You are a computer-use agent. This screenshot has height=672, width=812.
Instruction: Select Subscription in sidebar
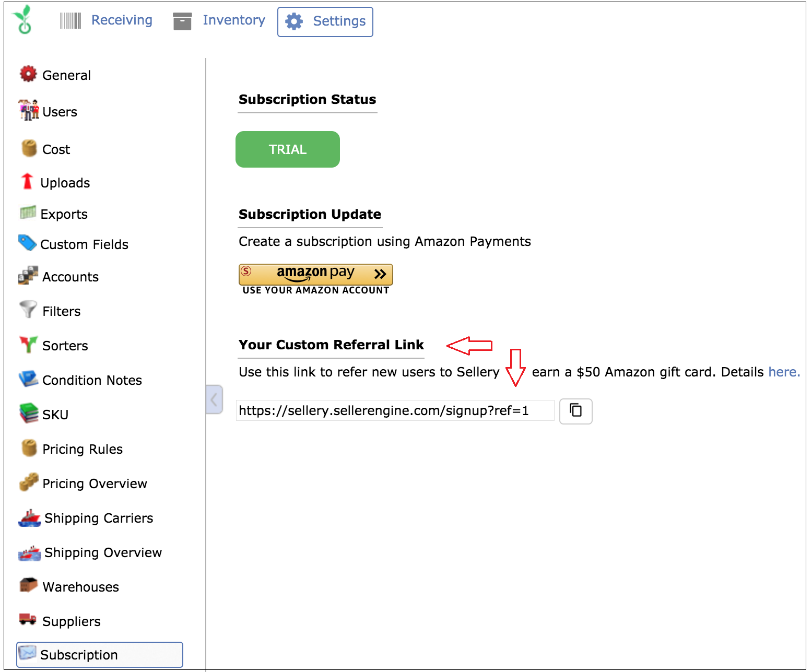tap(100, 655)
